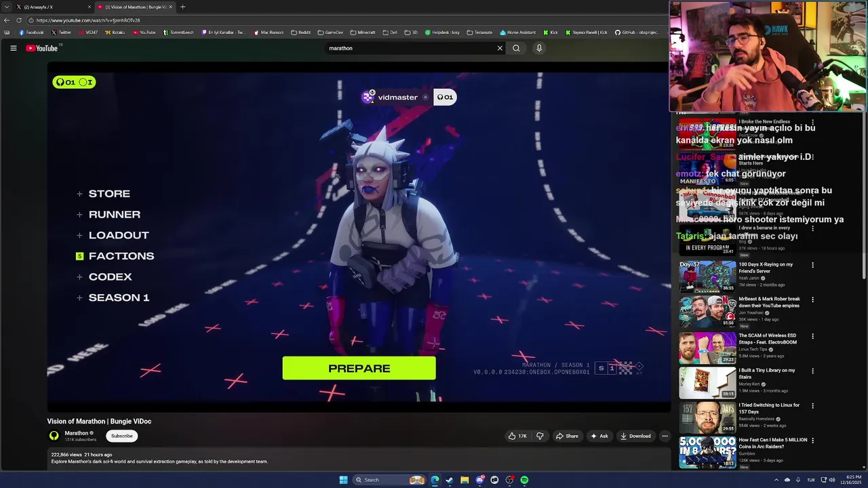
Task: Expand the GameDev bookmarks folder
Action: tap(330, 33)
